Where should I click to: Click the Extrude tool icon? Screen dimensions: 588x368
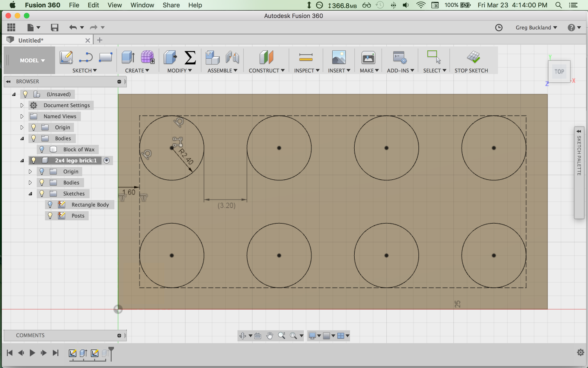point(128,57)
